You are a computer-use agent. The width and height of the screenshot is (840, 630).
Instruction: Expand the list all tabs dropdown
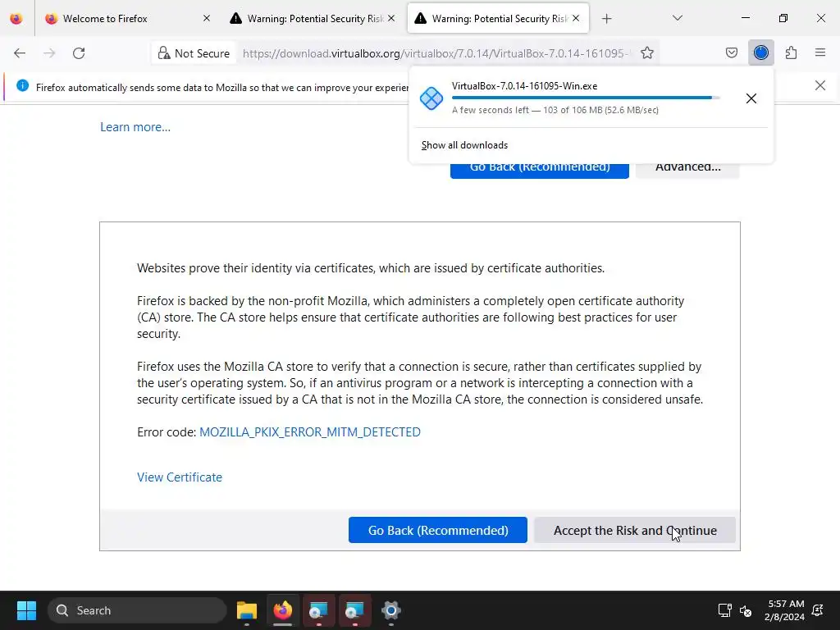[x=677, y=19]
